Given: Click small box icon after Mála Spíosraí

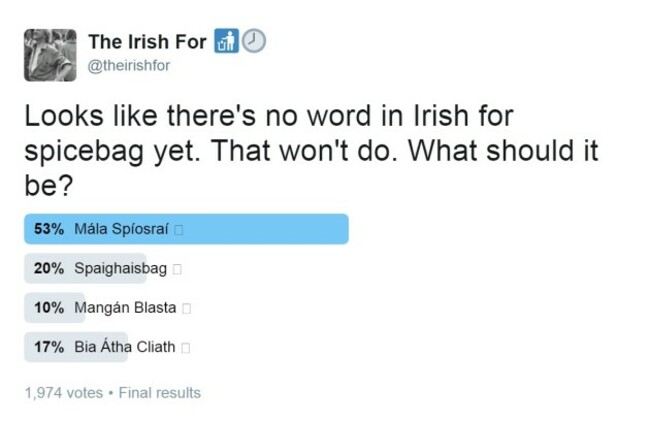Looking at the screenshot, I should click(x=179, y=230).
